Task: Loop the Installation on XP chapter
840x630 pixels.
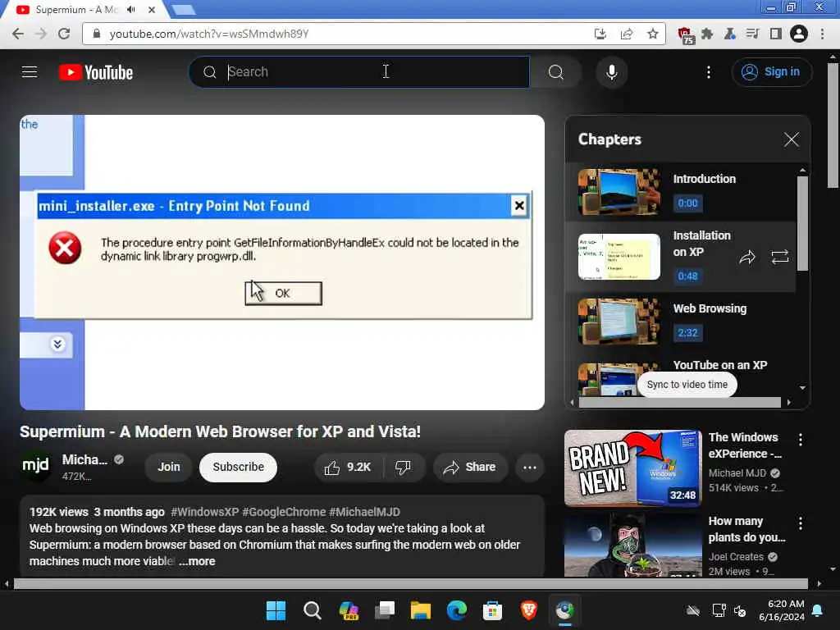Action: (x=779, y=257)
